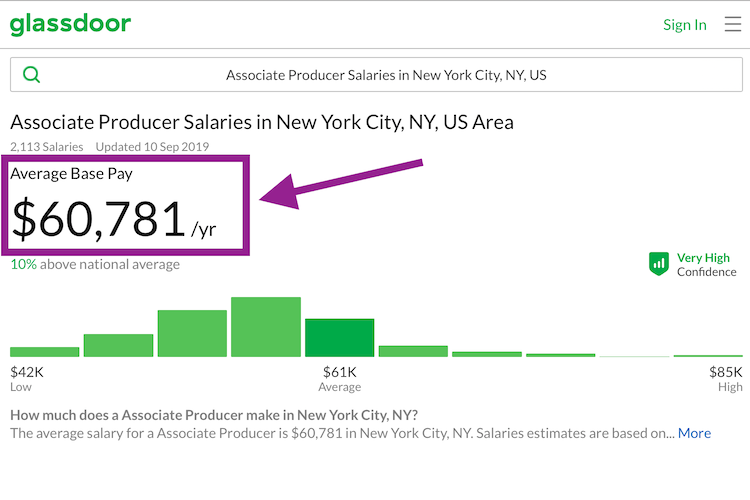Image resolution: width=750 pixels, height=500 pixels.
Task: Click the magnifying glass search icon
Action: click(x=31, y=75)
